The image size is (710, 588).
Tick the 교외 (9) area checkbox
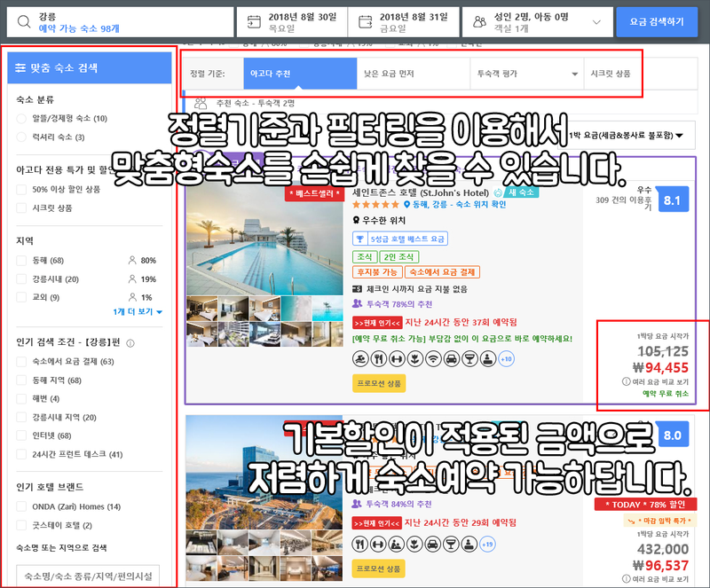tap(21, 297)
